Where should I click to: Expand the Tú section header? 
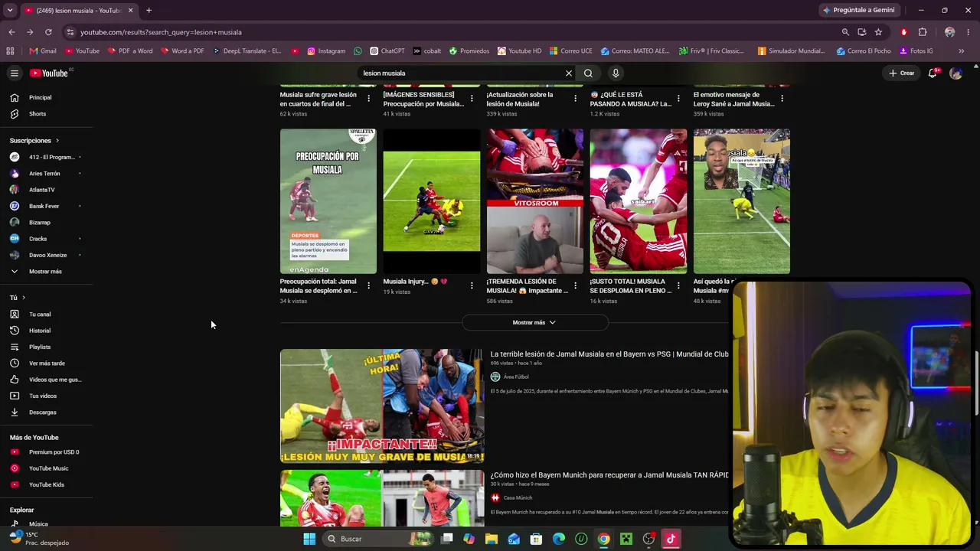click(x=18, y=298)
